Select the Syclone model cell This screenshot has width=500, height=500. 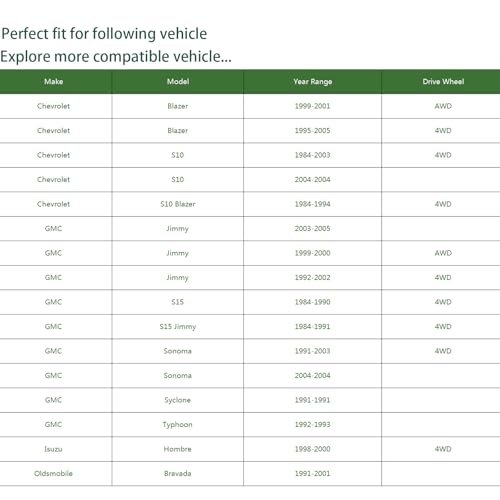(x=177, y=400)
